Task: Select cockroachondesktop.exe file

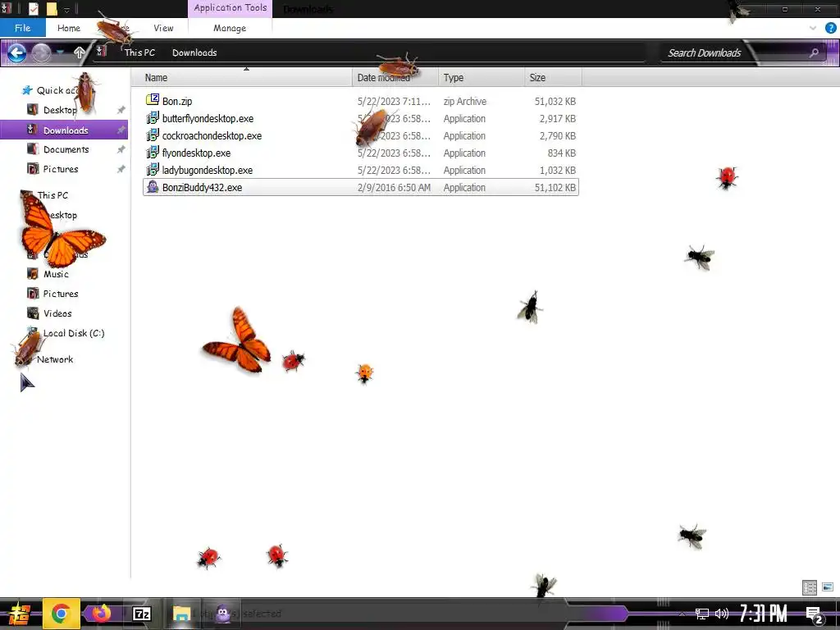Action: (361, 135)
